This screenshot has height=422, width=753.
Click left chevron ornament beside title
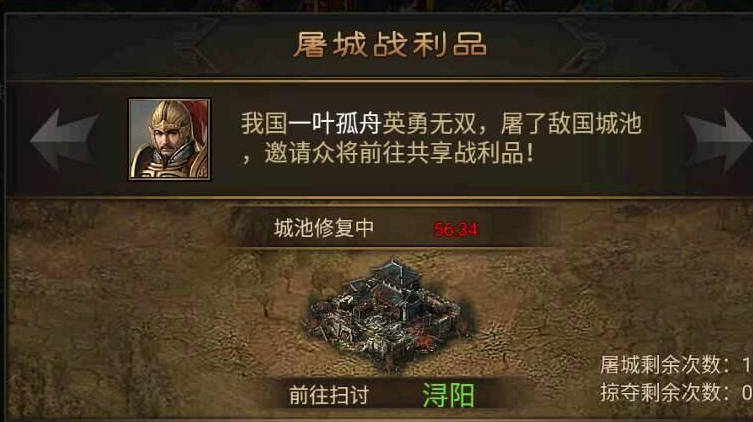click(197, 45)
